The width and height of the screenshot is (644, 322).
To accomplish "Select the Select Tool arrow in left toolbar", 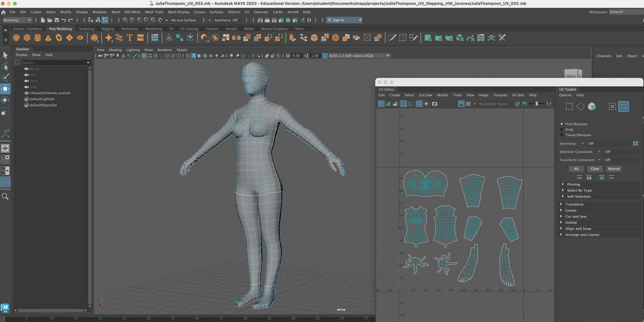I will point(5,55).
